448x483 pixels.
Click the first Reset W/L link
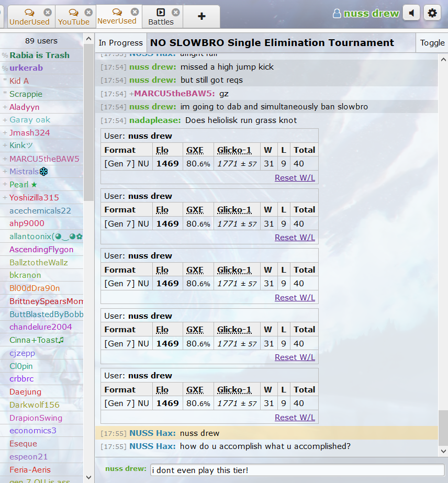click(295, 178)
